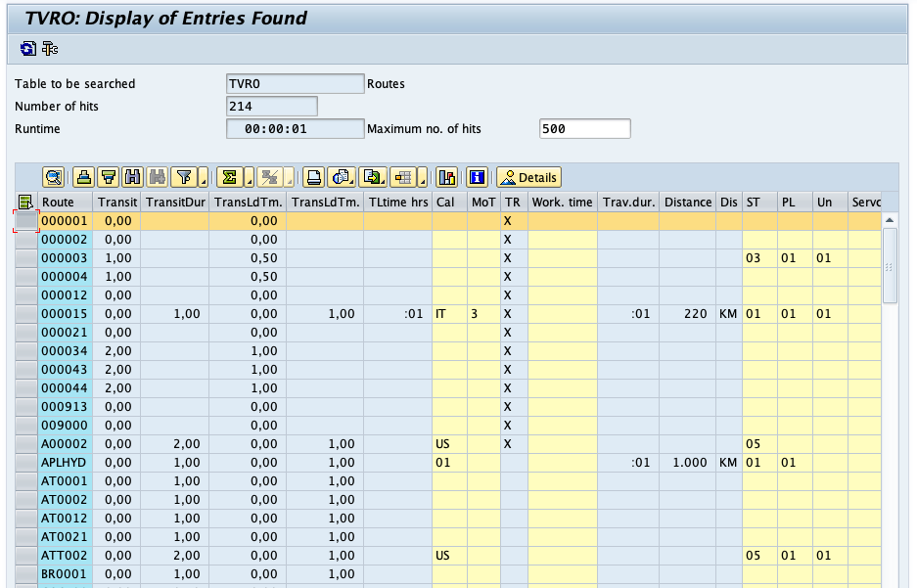Select row 000015 using its row selector
Image resolution: width=917 pixels, height=588 pixels.
click(25, 314)
